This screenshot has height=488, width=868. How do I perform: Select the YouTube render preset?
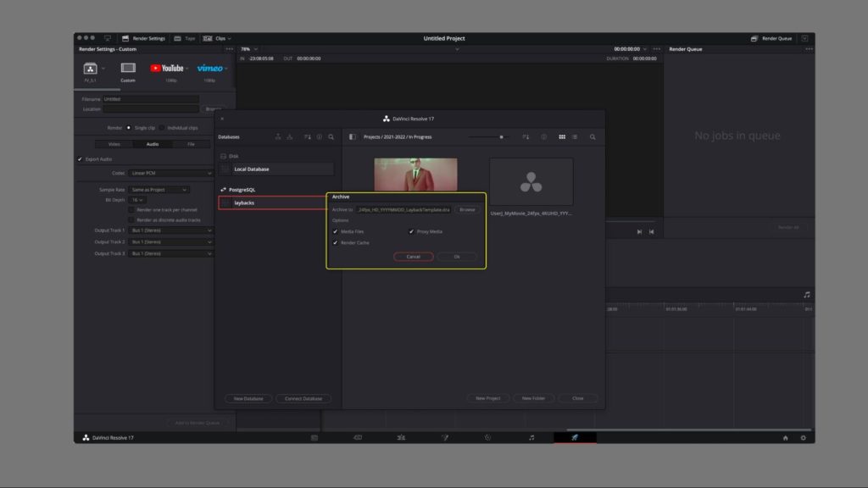(x=168, y=68)
